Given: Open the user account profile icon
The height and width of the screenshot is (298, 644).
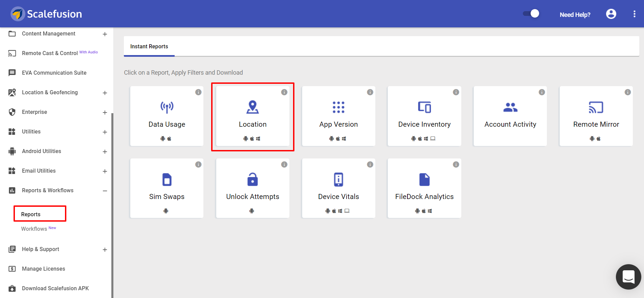Looking at the screenshot, I should tap(611, 14).
